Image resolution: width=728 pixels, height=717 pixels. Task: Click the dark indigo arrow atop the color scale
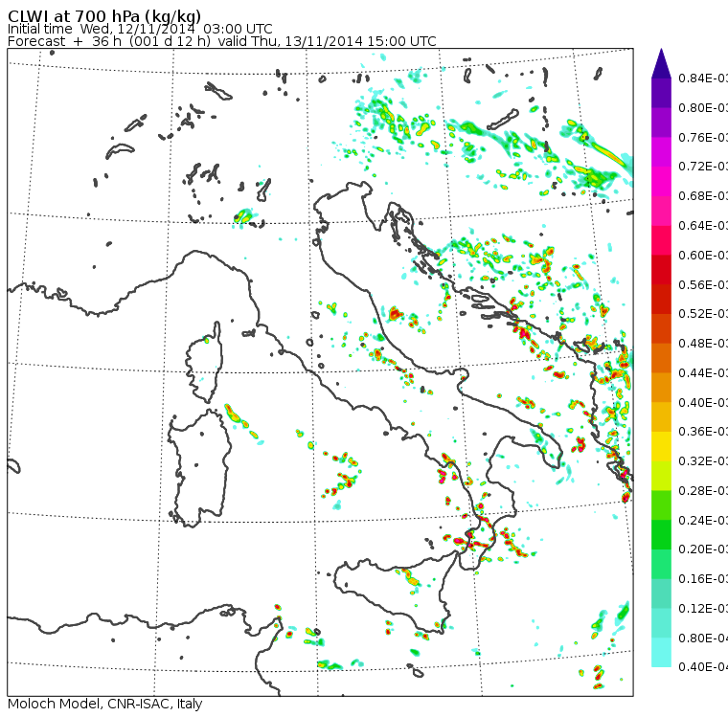click(x=661, y=63)
